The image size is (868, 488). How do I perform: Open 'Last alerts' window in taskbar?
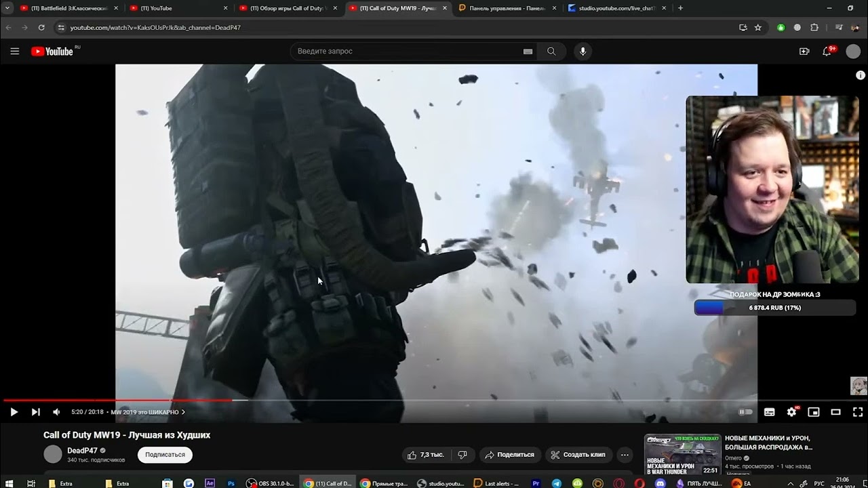496,483
